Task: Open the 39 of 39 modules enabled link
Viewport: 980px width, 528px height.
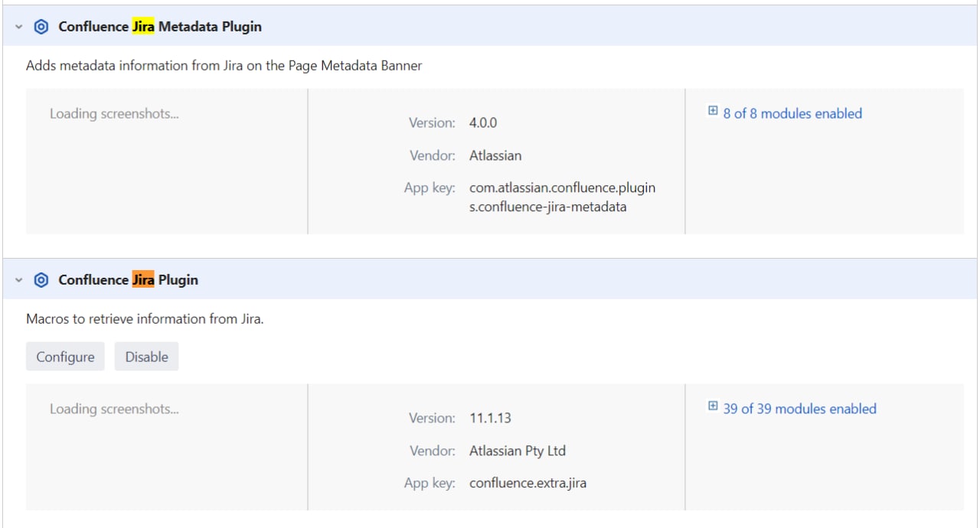Action: [799, 409]
